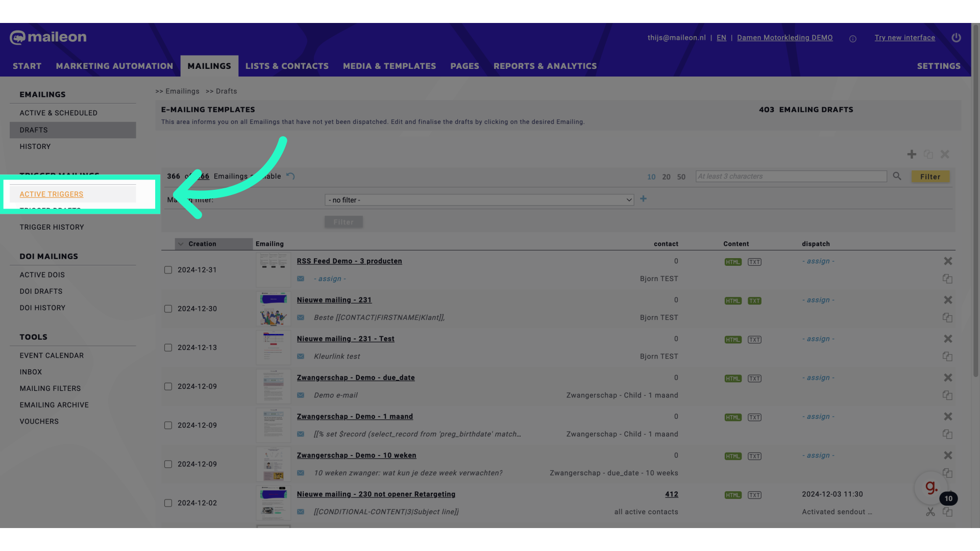This screenshot has height=551, width=980.
Task: Expand the Mailing filter dropdown selector
Action: (479, 200)
